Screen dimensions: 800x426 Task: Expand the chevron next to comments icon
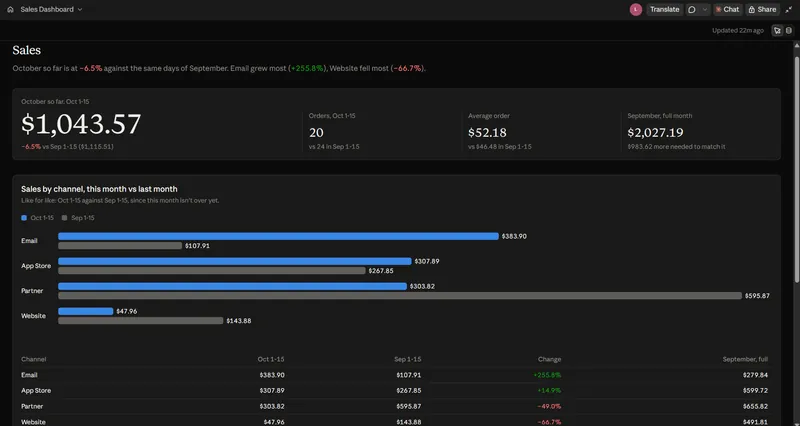[705, 9]
